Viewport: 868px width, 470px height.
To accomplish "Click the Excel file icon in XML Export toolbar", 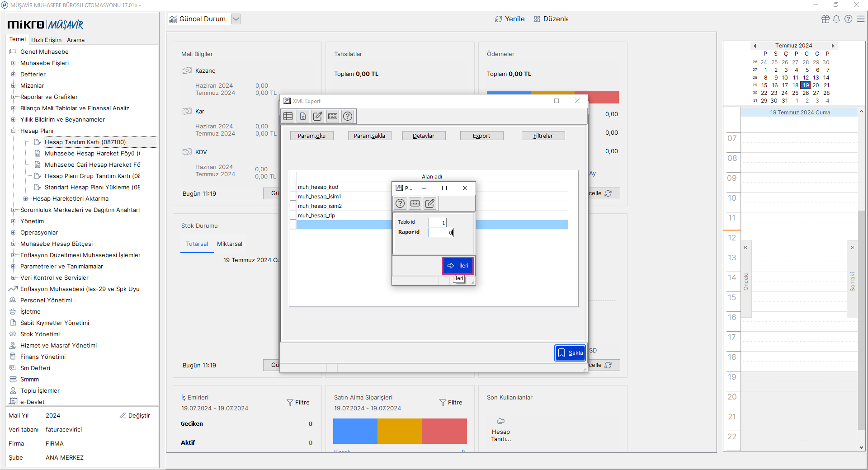I will click(x=303, y=116).
